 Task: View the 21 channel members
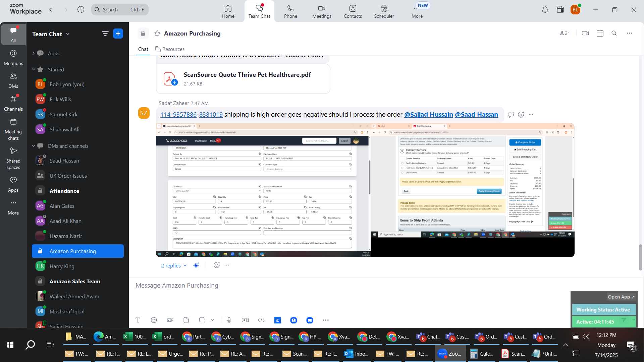tap(565, 33)
